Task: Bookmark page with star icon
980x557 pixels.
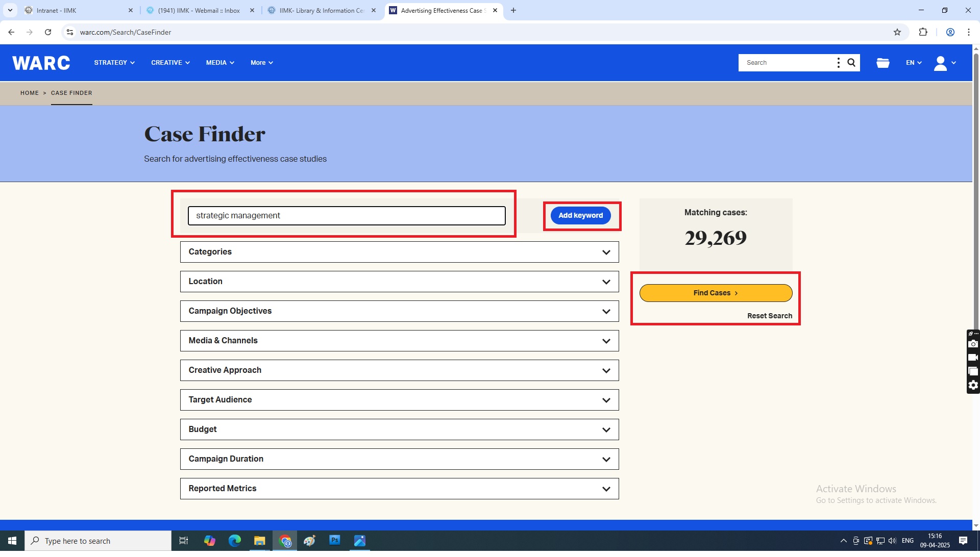Action: tap(897, 32)
